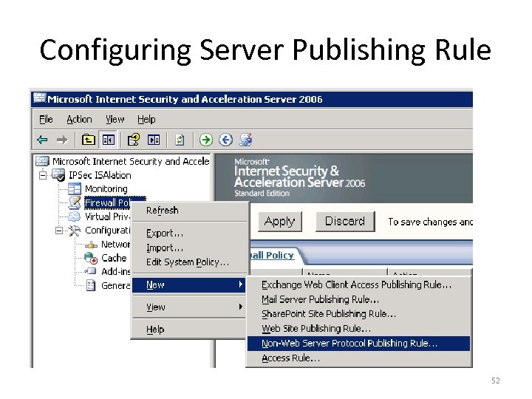
Task: Click the blue left-arrow circle icon
Action: click(225, 140)
